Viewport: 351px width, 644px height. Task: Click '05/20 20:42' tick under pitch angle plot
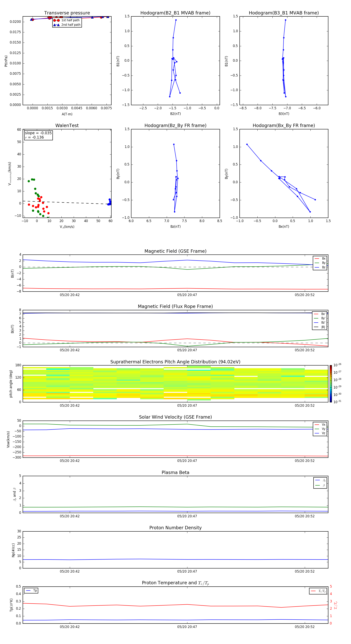click(70, 406)
